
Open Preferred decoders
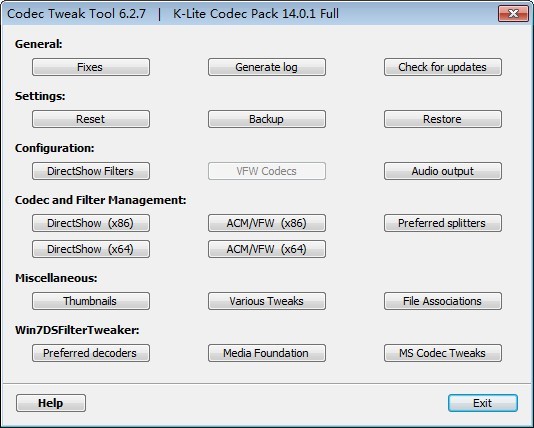point(91,353)
